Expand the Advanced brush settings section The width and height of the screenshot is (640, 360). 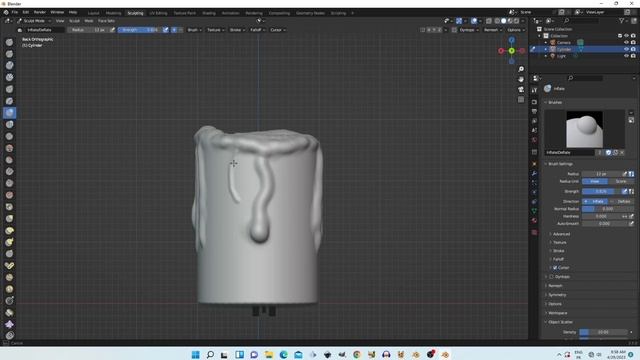point(561,234)
